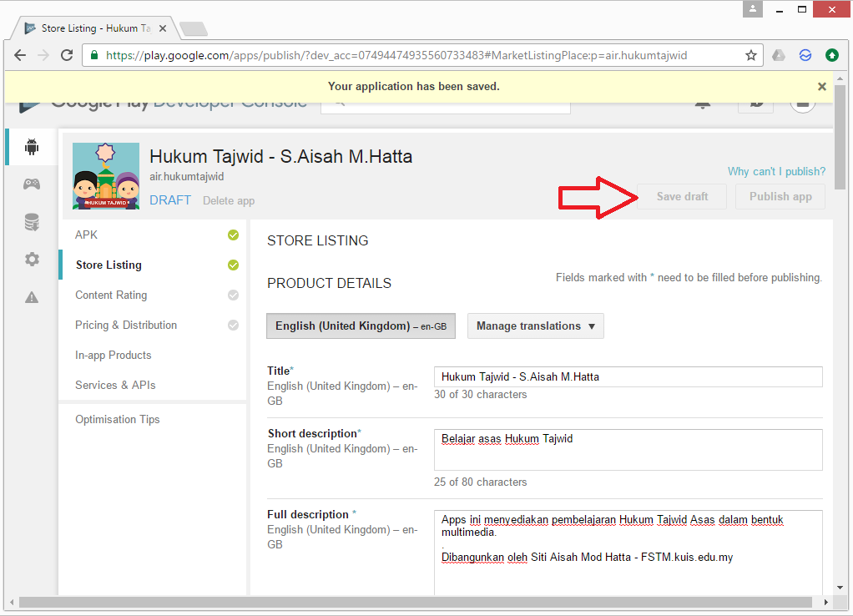Select the Store Listing - Hukum browser tab

(96, 28)
